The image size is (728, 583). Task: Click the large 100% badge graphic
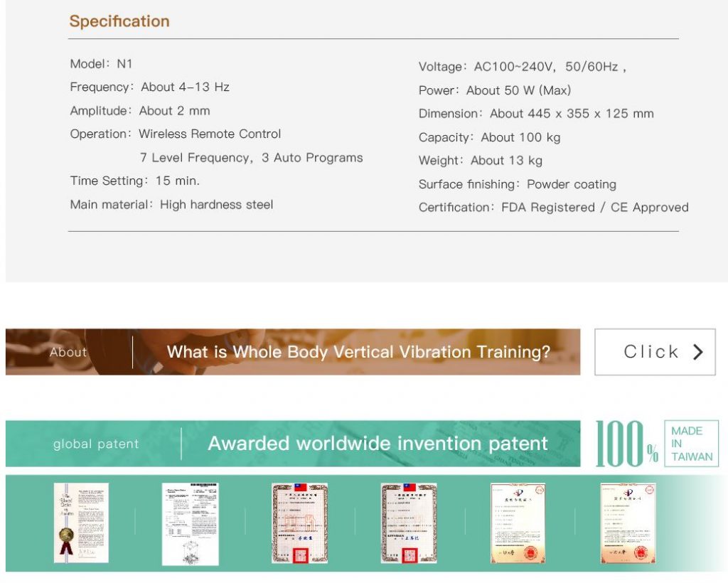coord(626,444)
